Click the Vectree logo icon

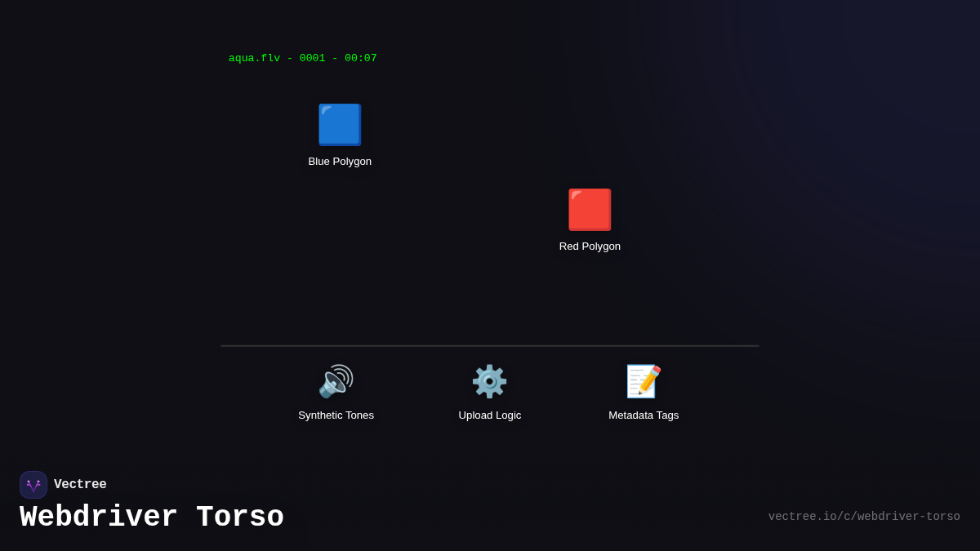coord(33,484)
